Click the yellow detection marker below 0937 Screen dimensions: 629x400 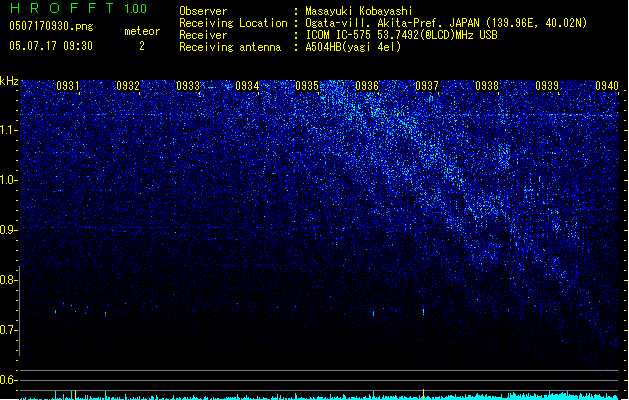point(423,394)
